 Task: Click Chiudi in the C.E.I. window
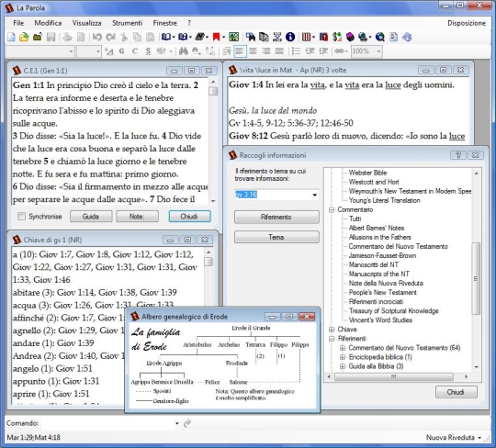(189, 217)
